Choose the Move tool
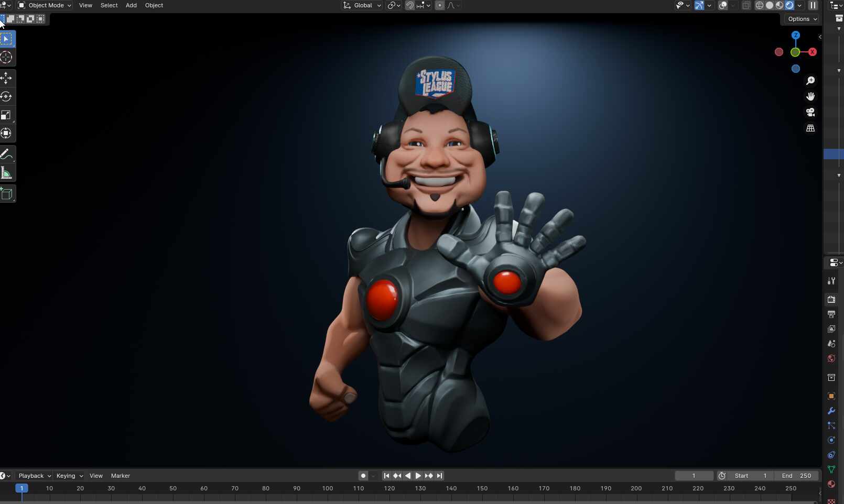The image size is (844, 504). (x=7, y=78)
